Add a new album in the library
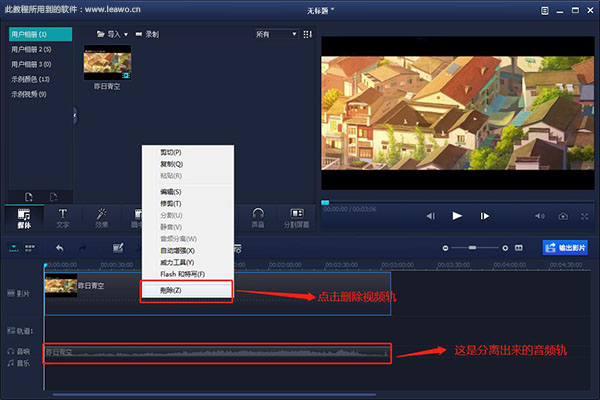Viewport: 600px width, 400px height. [29, 197]
